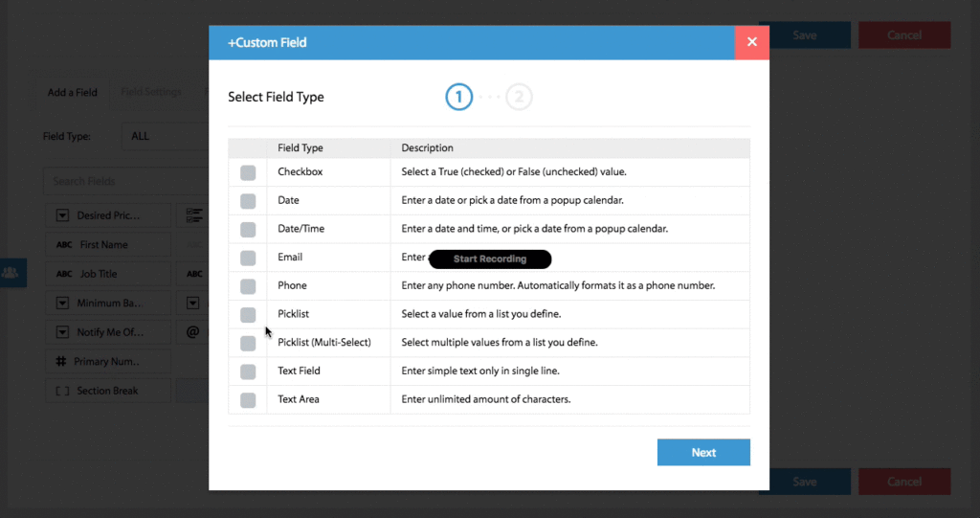This screenshot has width=980, height=518.
Task: Check the Phone field type box
Action: (x=248, y=286)
